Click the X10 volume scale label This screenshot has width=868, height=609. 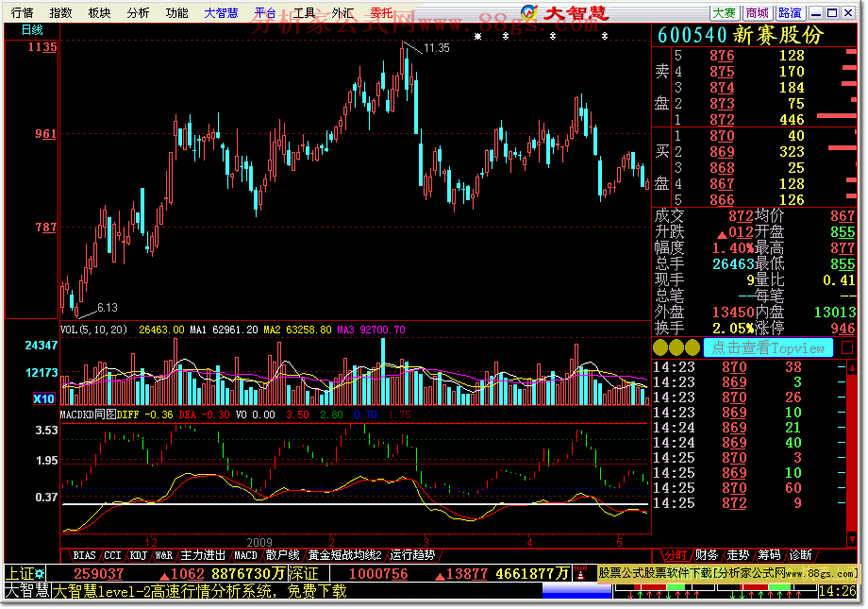(x=43, y=398)
